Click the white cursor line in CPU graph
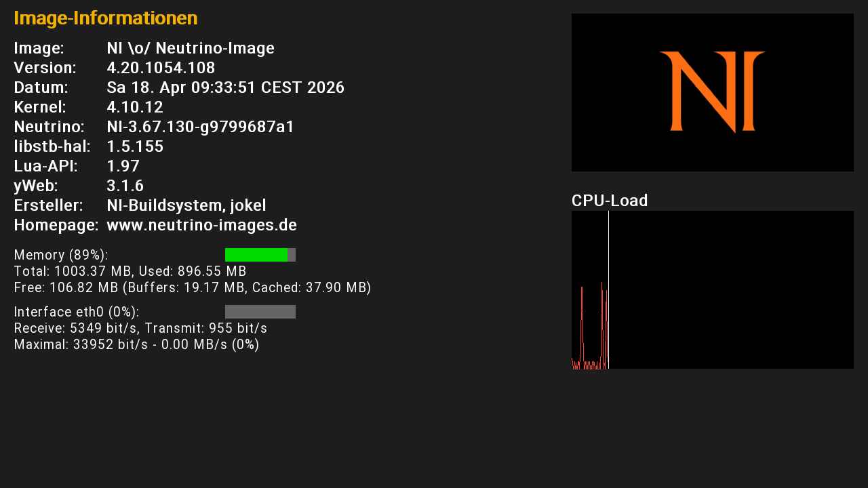Viewport: 868px width, 488px height. 608,289
